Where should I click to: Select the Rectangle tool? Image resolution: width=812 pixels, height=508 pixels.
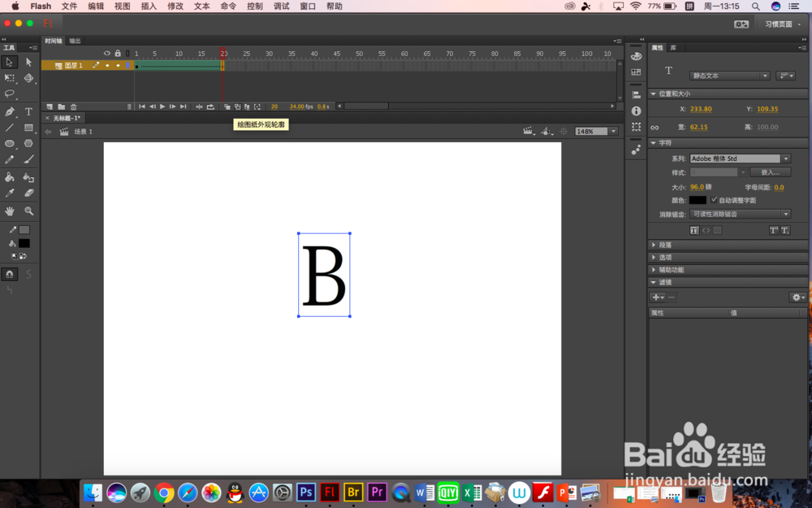point(28,128)
